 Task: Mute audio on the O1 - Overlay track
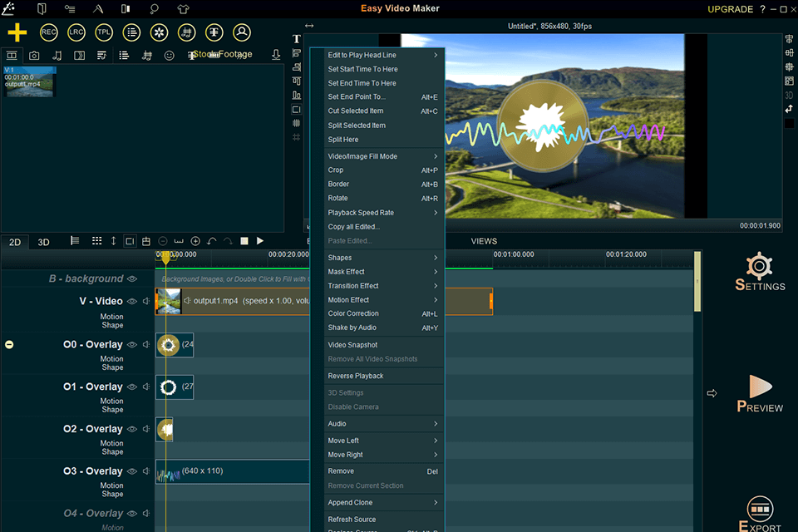coord(148,387)
